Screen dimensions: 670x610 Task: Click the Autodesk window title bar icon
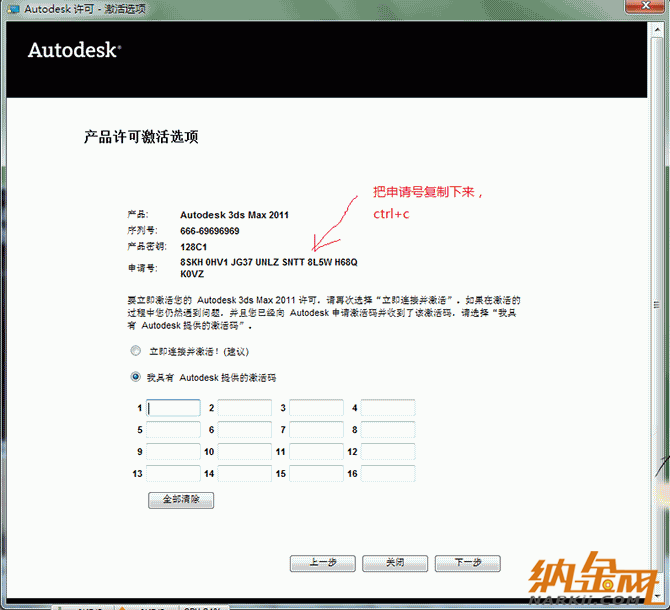tap(13, 9)
